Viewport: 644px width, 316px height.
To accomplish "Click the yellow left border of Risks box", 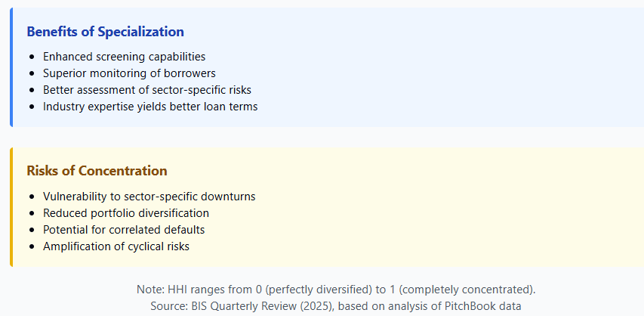I will [x=11, y=207].
